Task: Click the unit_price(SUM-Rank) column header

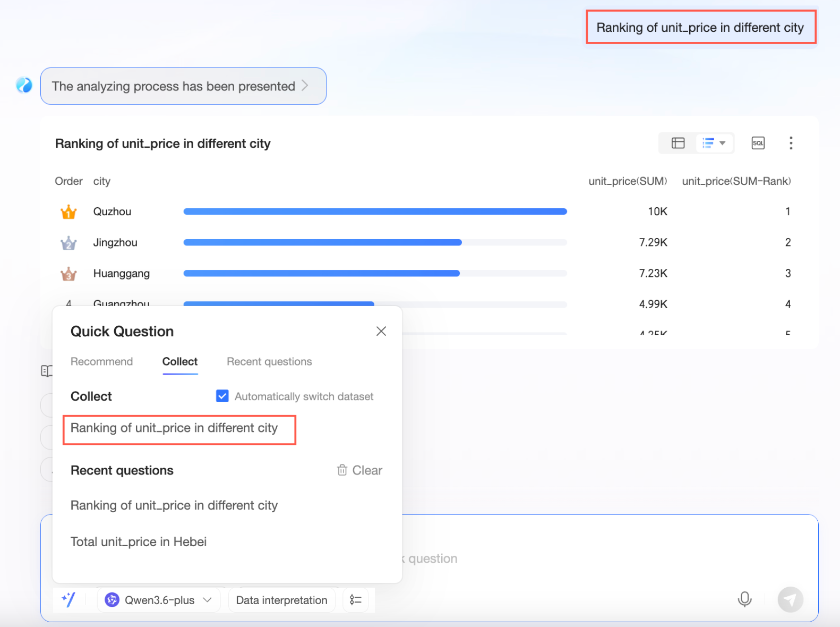Action: point(736,181)
